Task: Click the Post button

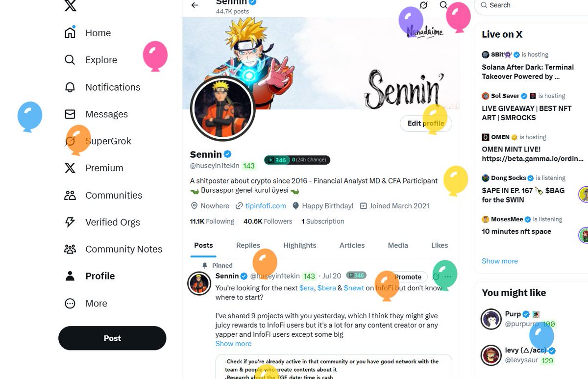Action: pos(112,338)
